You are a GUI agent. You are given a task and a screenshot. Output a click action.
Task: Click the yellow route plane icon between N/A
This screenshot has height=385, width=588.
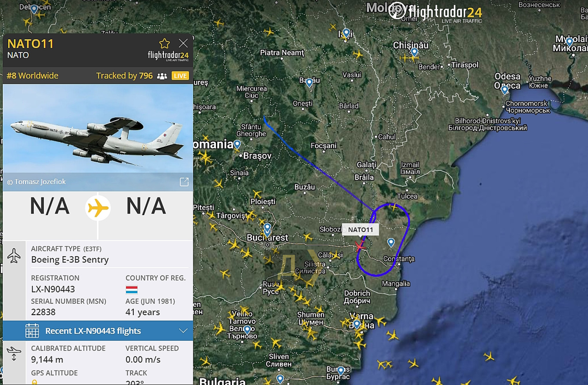(98, 208)
